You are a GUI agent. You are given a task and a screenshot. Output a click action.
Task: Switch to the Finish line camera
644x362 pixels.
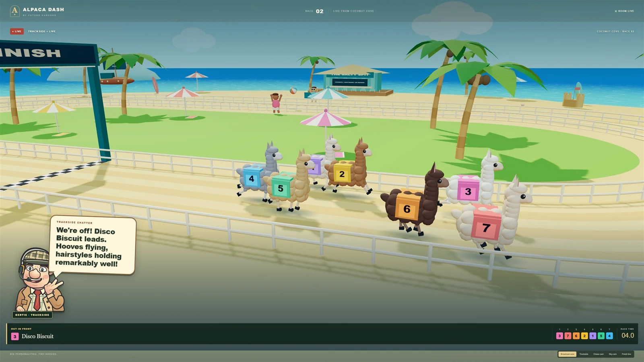pyautogui.click(x=626, y=354)
